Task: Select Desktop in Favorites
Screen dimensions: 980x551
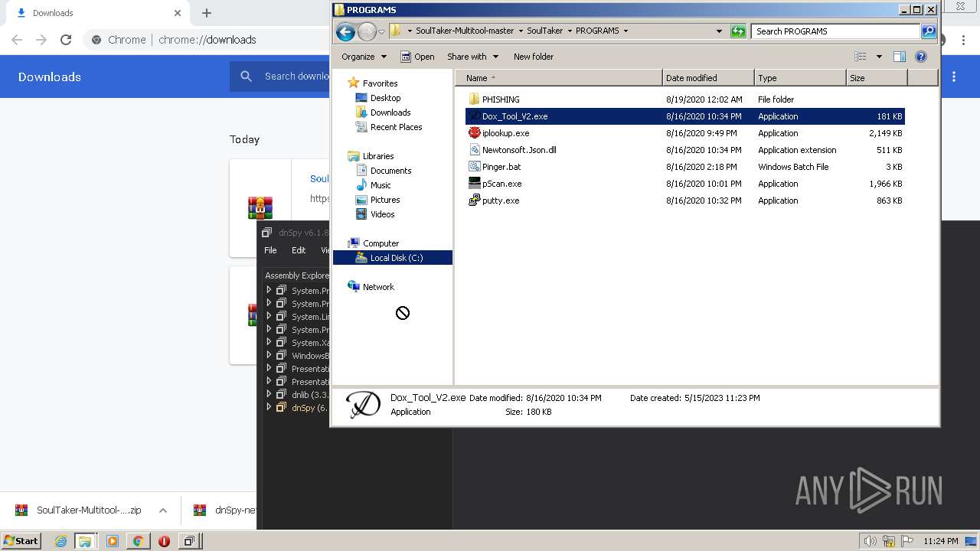Action: 385,98
